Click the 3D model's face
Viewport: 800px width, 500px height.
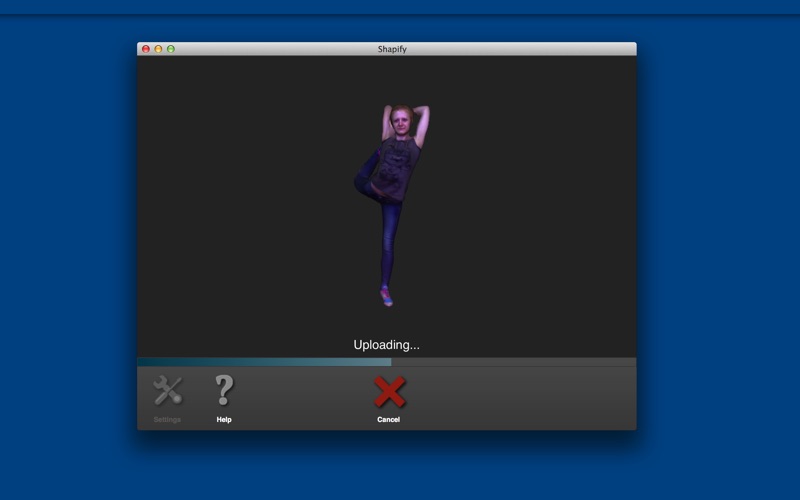[x=402, y=123]
